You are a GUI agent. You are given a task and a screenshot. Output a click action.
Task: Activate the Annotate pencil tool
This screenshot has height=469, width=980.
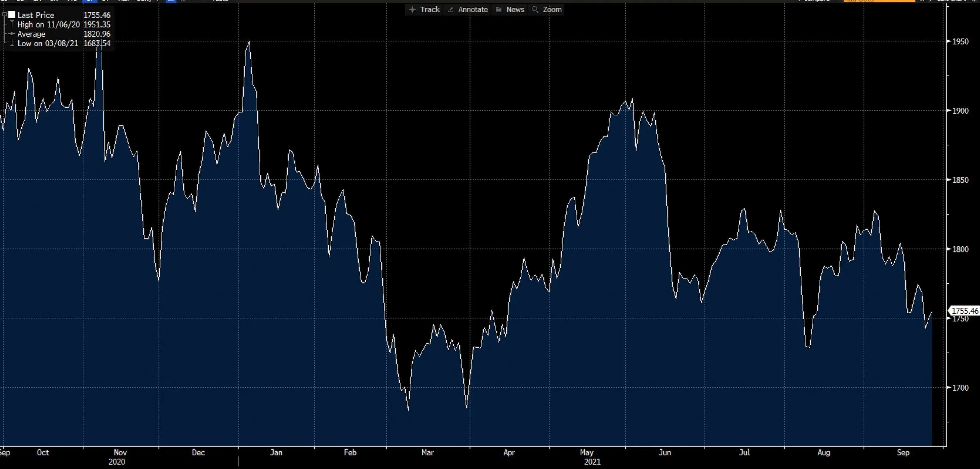[468, 10]
